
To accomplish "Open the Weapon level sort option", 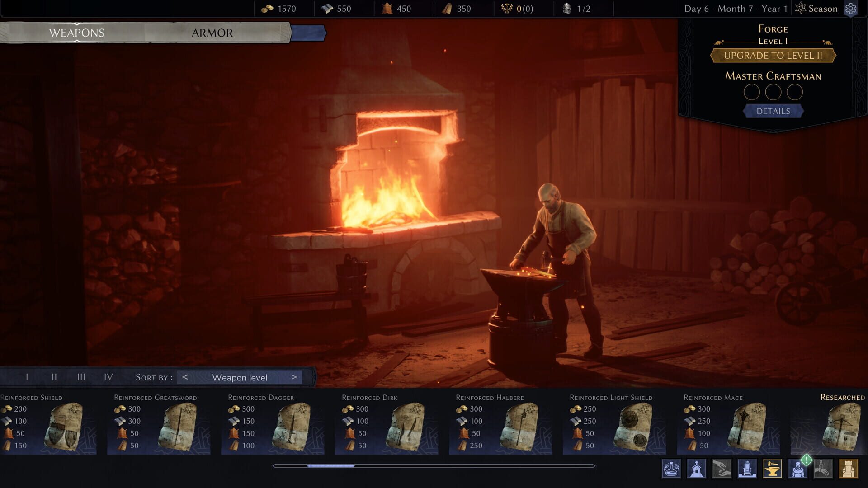I will pyautogui.click(x=240, y=377).
